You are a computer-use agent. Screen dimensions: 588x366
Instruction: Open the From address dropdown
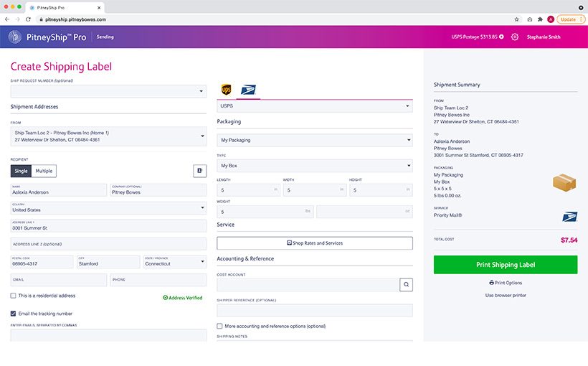(x=108, y=136)
